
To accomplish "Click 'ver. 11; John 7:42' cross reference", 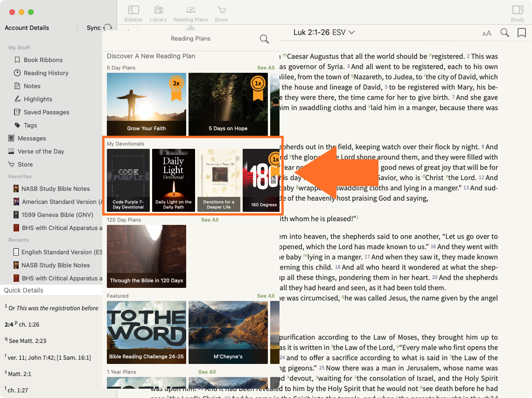I will coord(49,357).
